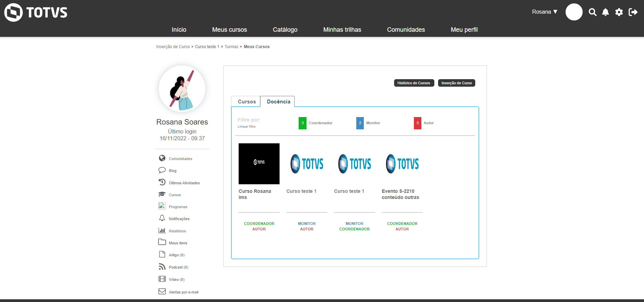Open Comunidades in top navigation
Viewport: 644px width, 302px height.
(406, 30)
